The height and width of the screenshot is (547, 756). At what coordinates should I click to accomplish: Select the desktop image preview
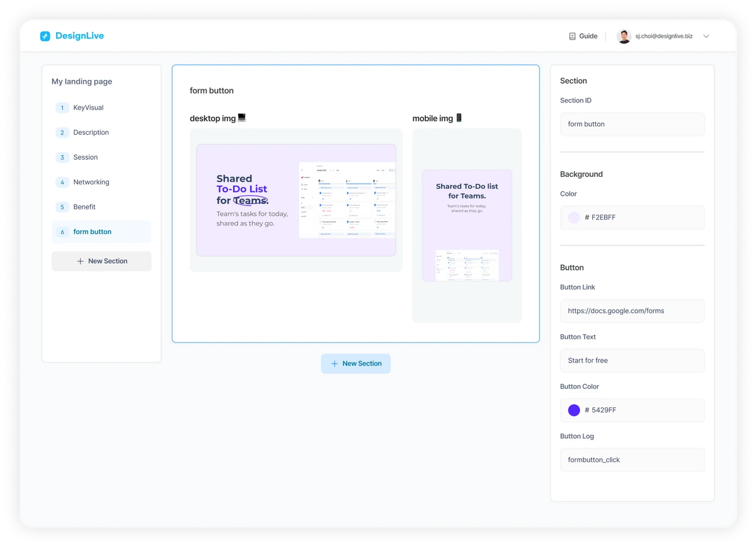coord(296,200)
